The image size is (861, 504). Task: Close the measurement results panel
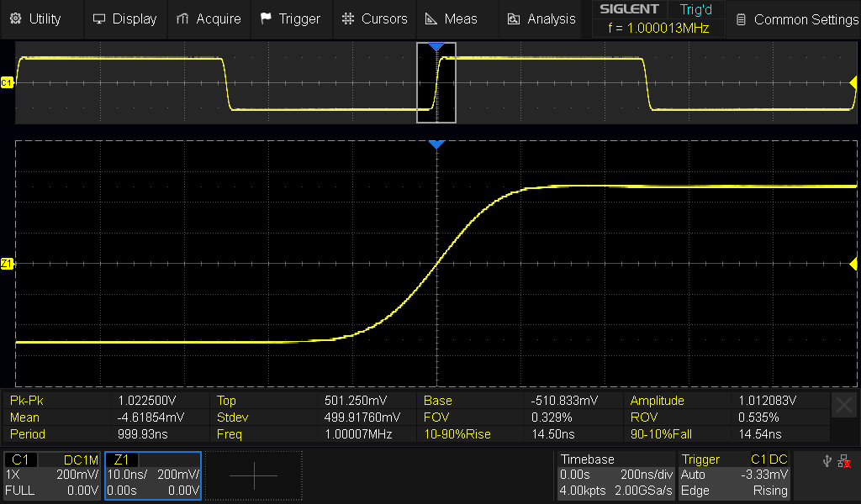[x=844, y=406]
